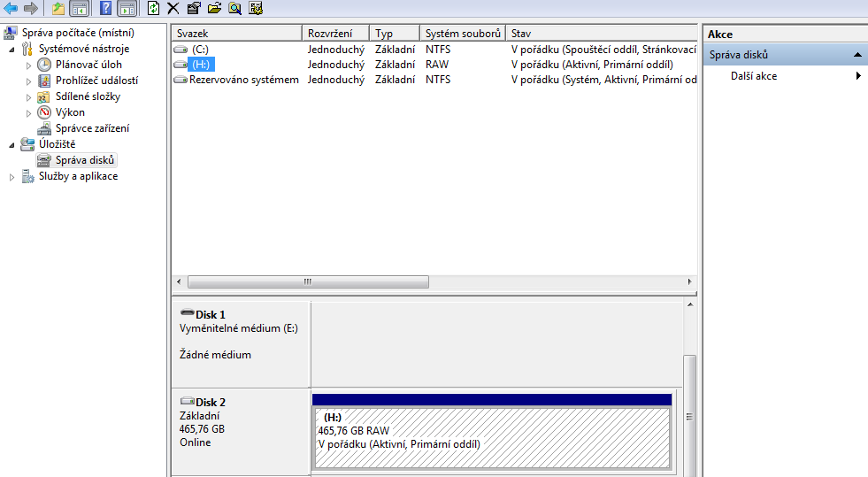Select the (H:) volume row

[434, 65]
